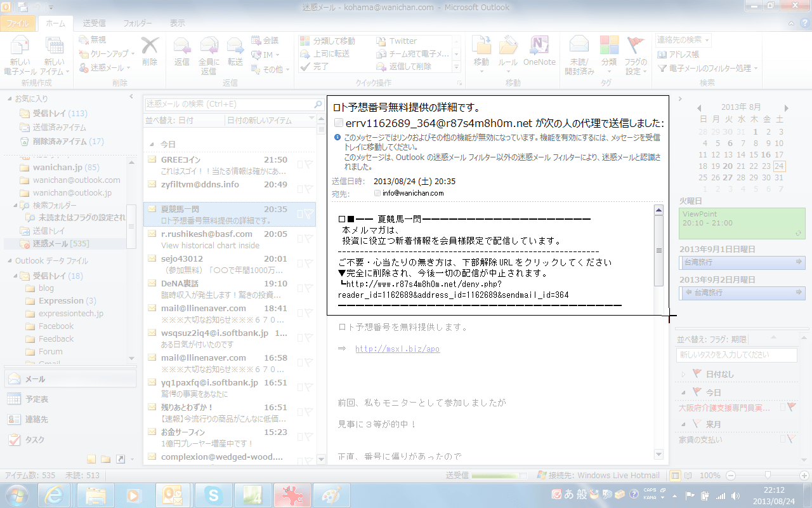This screenshot has height=508, width=812.
Task: Open the アドレス帳 address book
Action: tap(678, 55)
